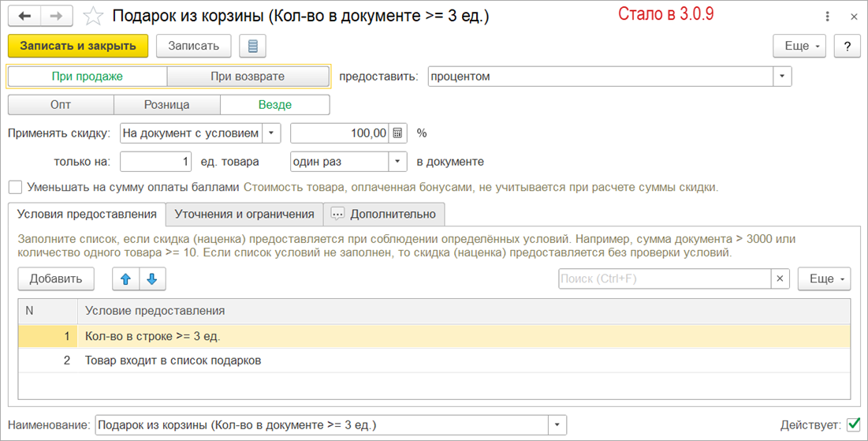
Task: Select the 'Розница' segment
Action: pyautogui.click(x=166, y=105)
